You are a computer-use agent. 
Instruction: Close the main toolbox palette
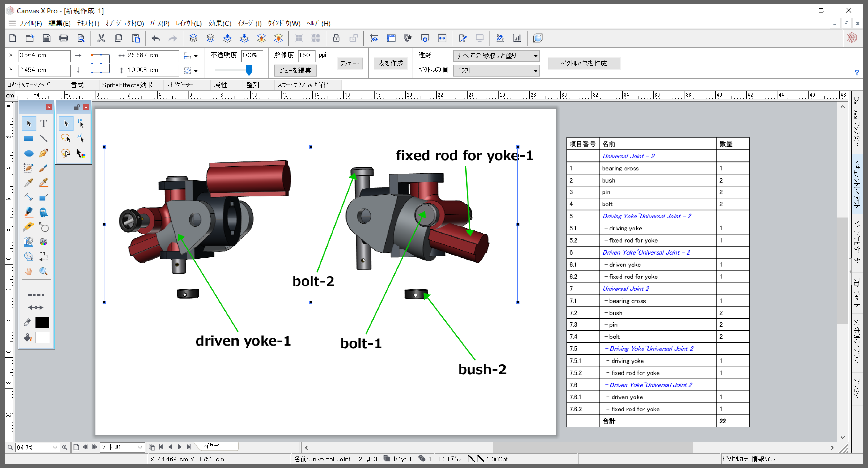pos(49,107)
